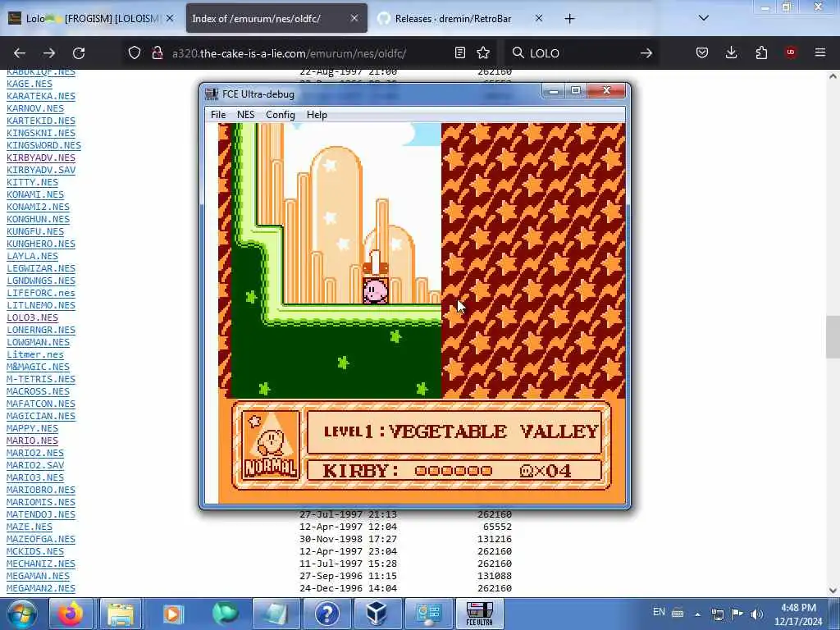Open the Help menu in FCE Ultra
The height and width of the screenshot is (630, 840).
317,115
